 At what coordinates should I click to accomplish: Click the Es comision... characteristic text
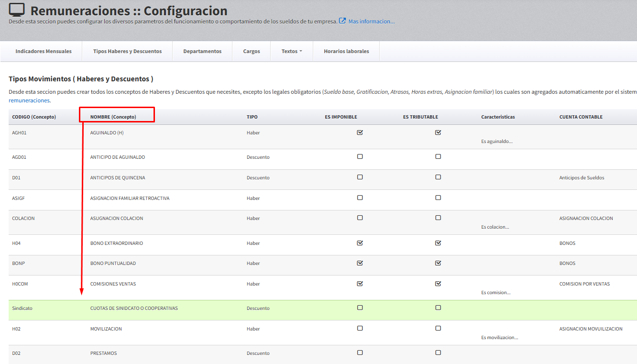point(496,293)
